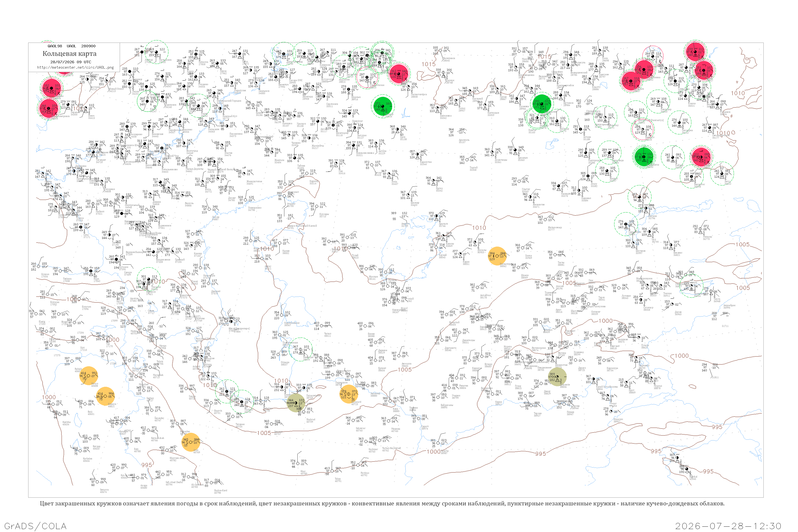The image size is (798, 532).
Task: Click the "Жангала" station label
Action: coord(279,160)
